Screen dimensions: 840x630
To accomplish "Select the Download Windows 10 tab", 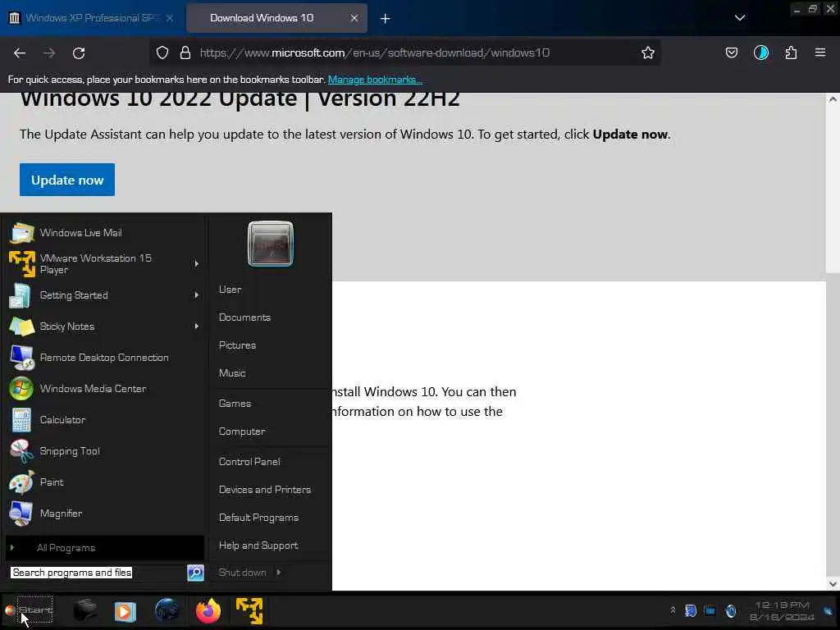I will (x=276, y=18).
